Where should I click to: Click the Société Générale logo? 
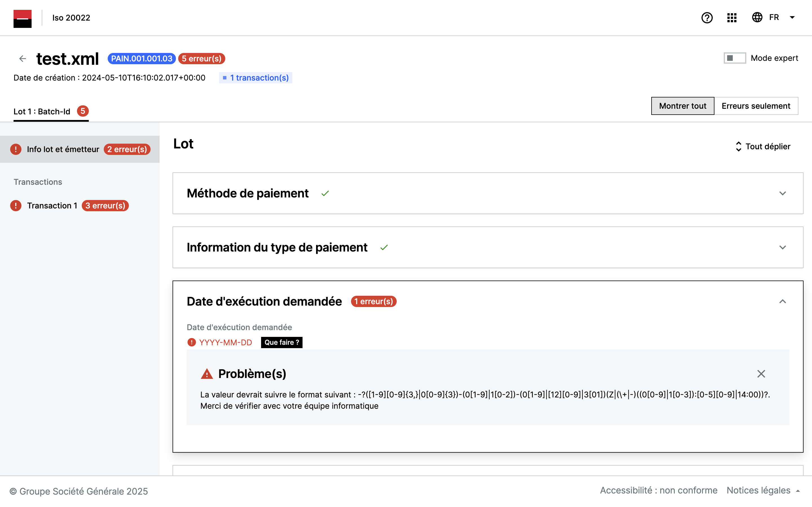[23, 18]
